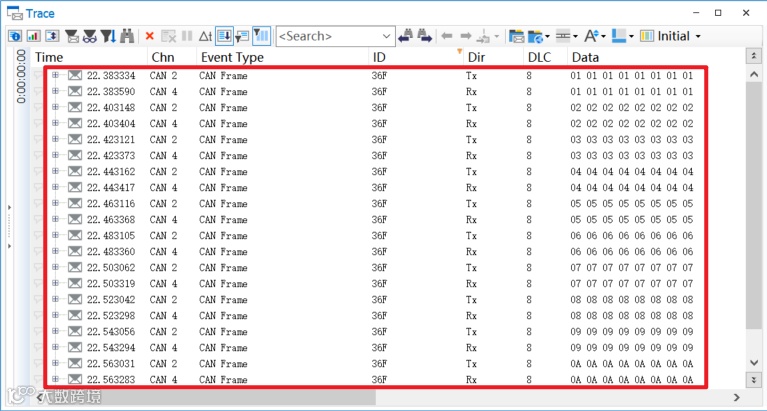
Task: Select the time cell 22.483360
Action: click(x=111, y=251)
